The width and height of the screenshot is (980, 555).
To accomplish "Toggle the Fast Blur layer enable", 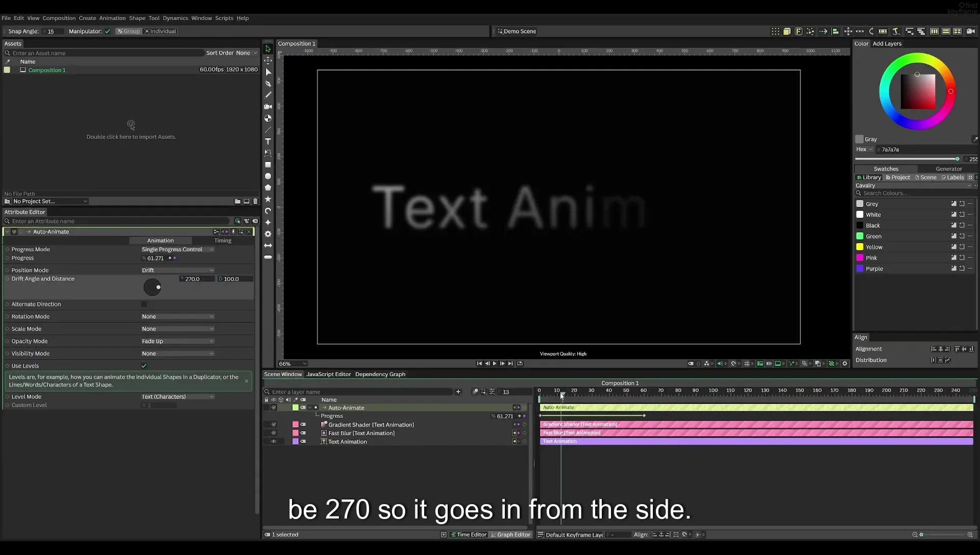I will [x=274, y=433].
